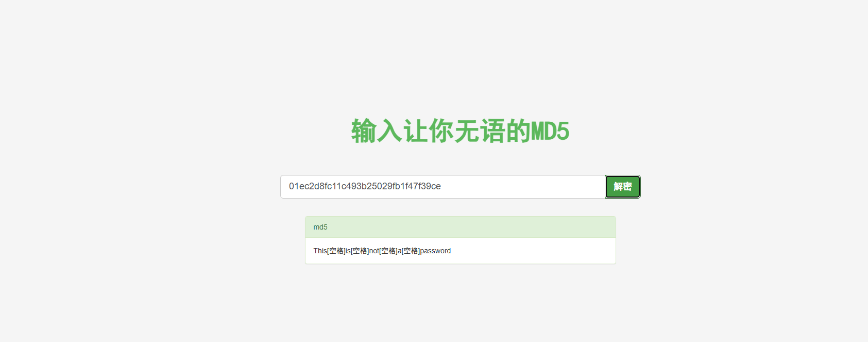Click the word is in the result
The height and width of the screenshot is (342, 868).
point(348,251)
